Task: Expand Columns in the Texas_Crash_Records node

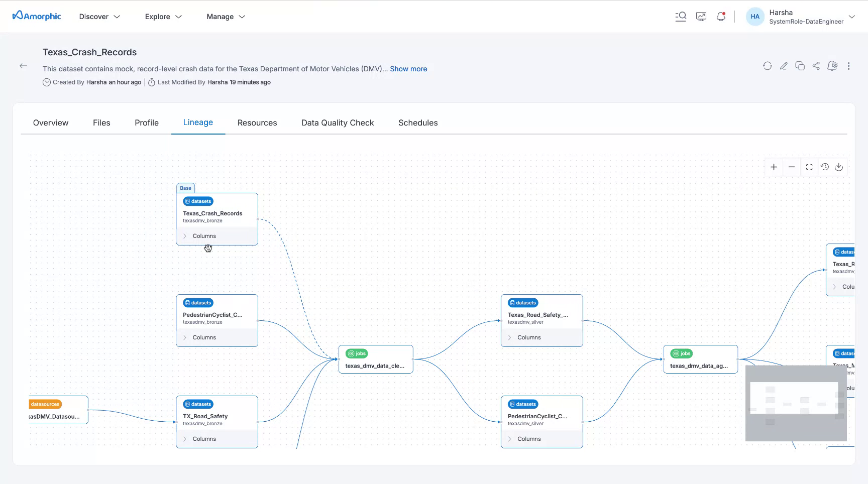Action: (204, 236)
